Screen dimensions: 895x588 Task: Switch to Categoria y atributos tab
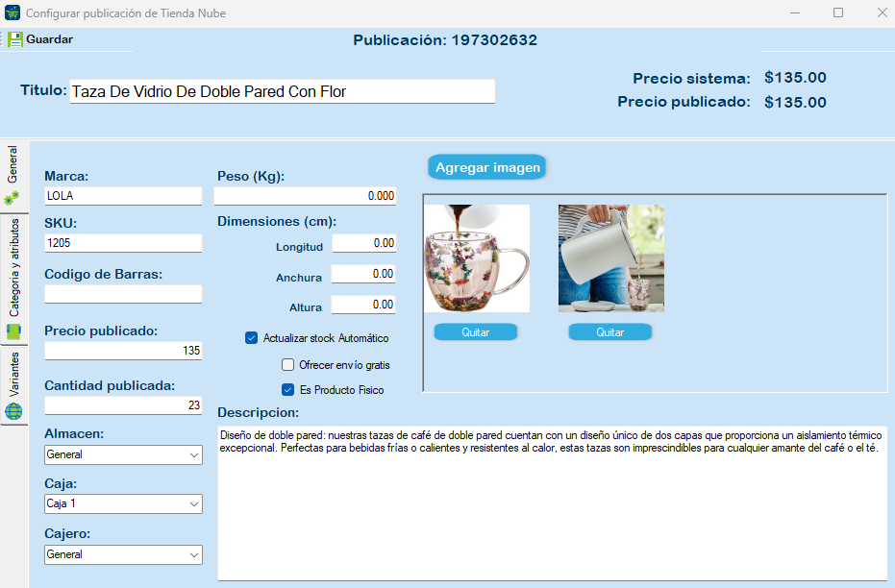point(13,267)
